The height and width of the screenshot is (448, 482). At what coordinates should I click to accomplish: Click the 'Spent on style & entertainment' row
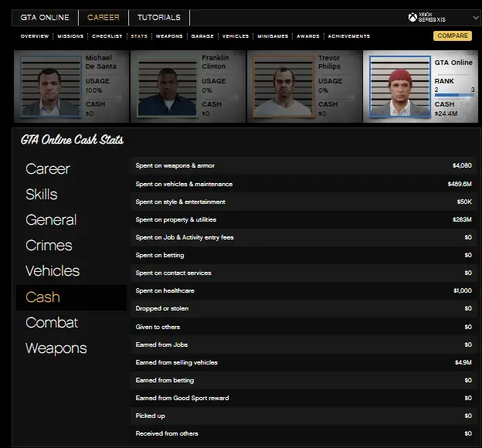coord(304,202)
